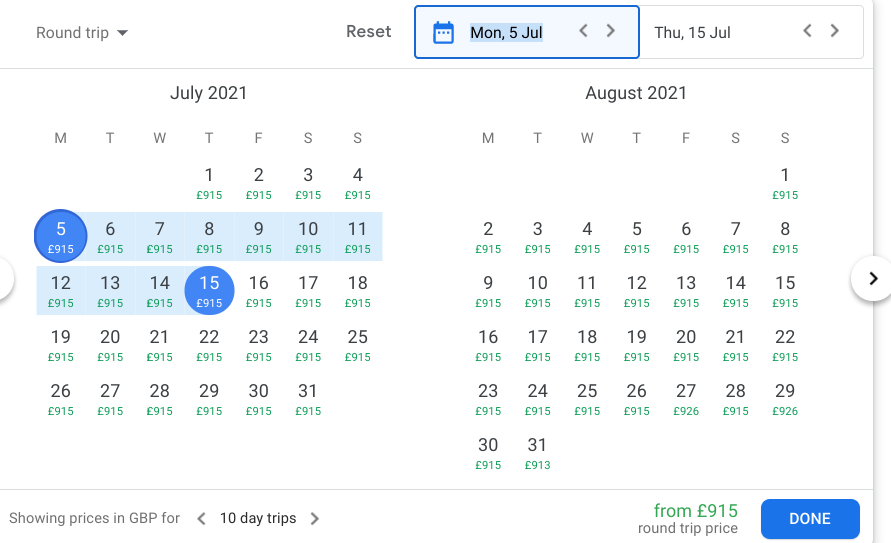Open the Round trip dropdown
The height and width of the screenshot is (543, 891).
click(x=82, y=33)
